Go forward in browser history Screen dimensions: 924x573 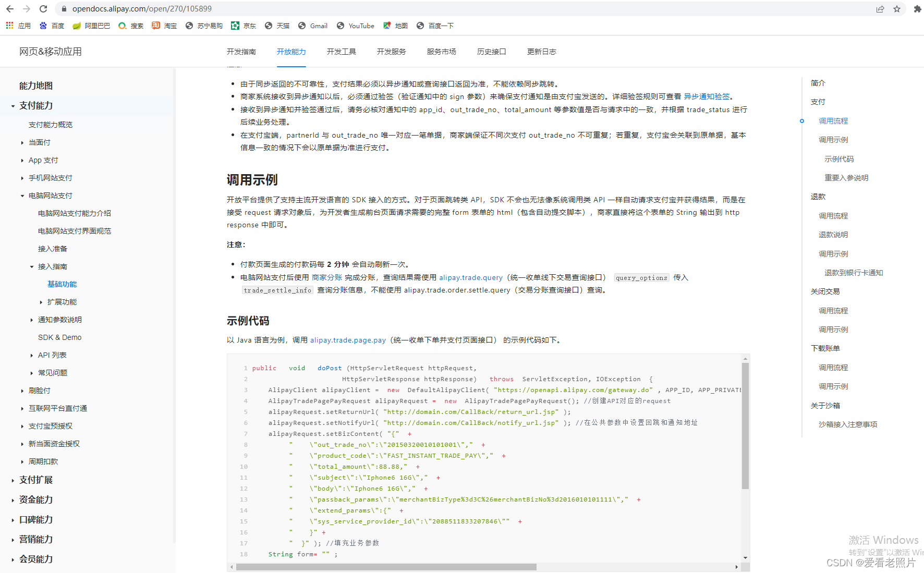(27, 9)
